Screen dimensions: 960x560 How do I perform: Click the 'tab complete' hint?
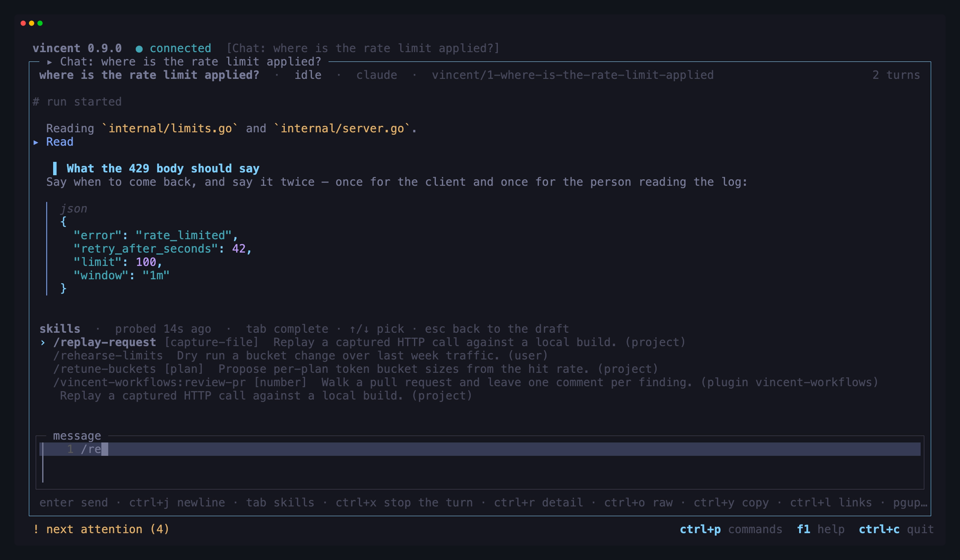[287, 329]
